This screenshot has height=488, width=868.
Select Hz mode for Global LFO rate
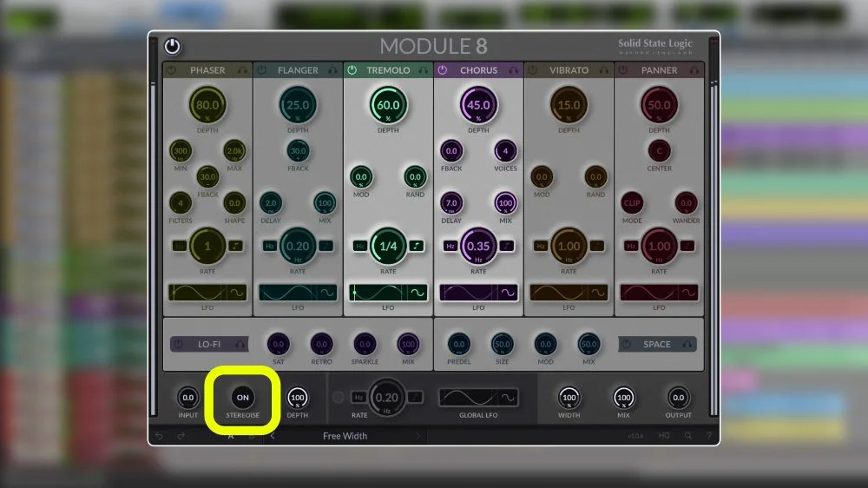(358, 397)
